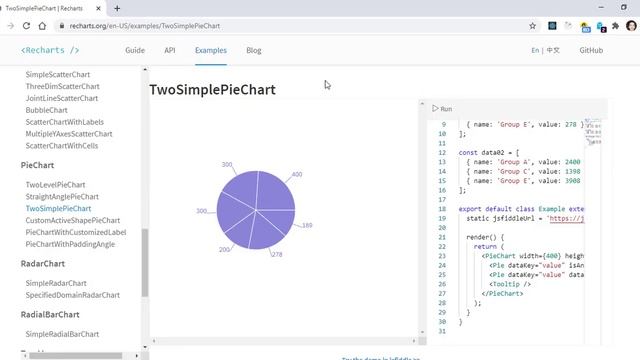Open TwoLevelPieChart example
Image resolution: width=640 pixels, height=360 pixels.
(56, 184)
